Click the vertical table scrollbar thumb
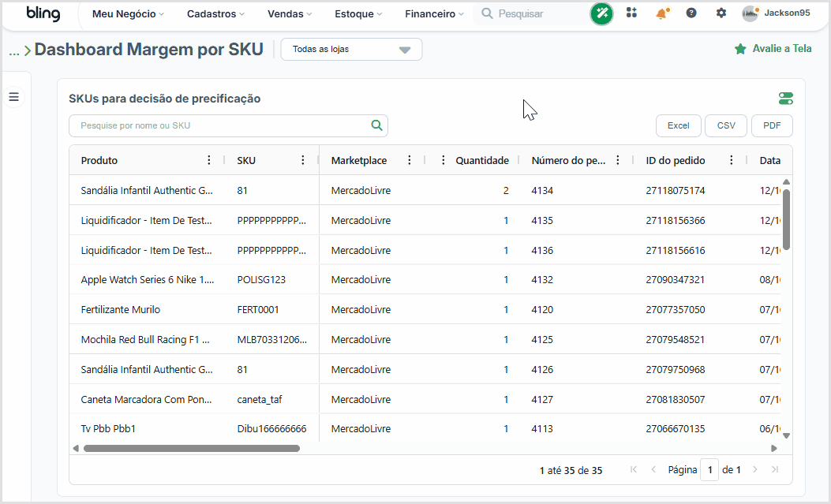831x504 pixels. (787, 219)
